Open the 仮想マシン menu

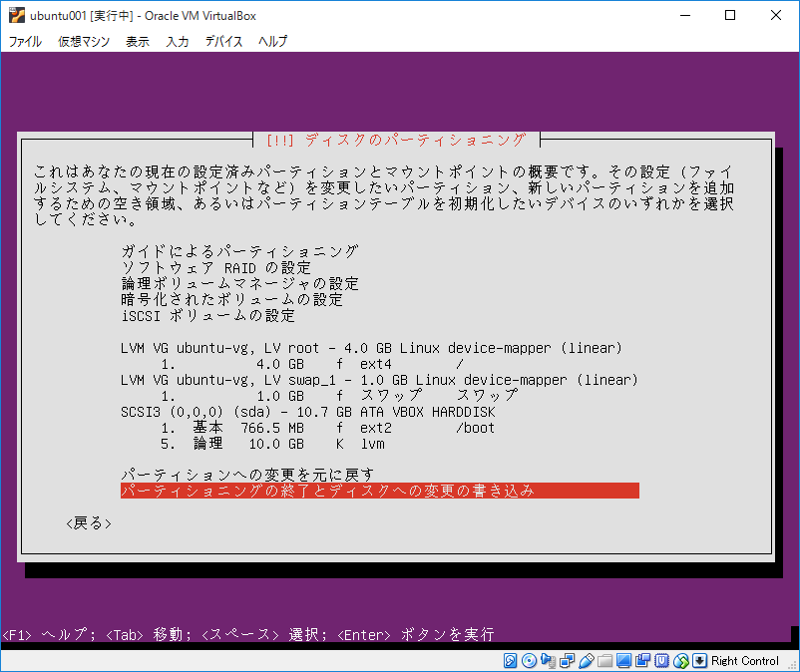[84, 41]
